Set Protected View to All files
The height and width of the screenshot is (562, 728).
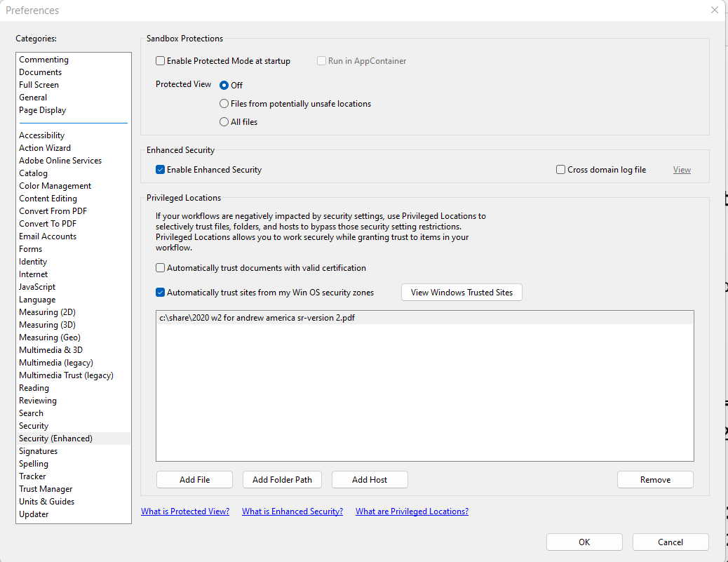point(224,121)
